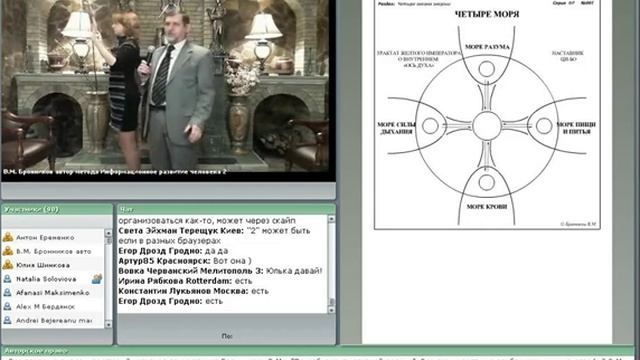
Task: Click the slide title 'ЧЕТЫРЕ МОРЯ'
Action: [x=487, y=14]
